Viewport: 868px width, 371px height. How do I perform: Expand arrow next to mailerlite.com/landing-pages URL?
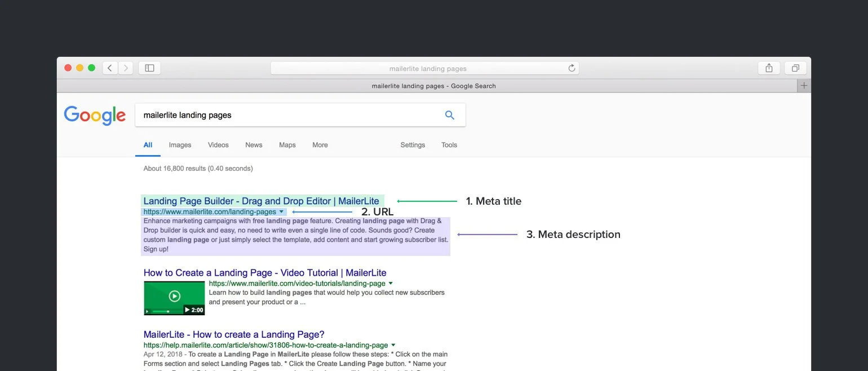pyautogui.click(x=281, y=211)
